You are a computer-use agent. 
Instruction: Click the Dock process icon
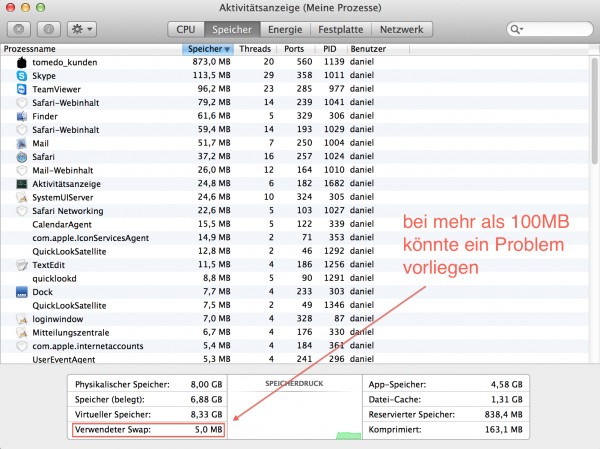22,292
